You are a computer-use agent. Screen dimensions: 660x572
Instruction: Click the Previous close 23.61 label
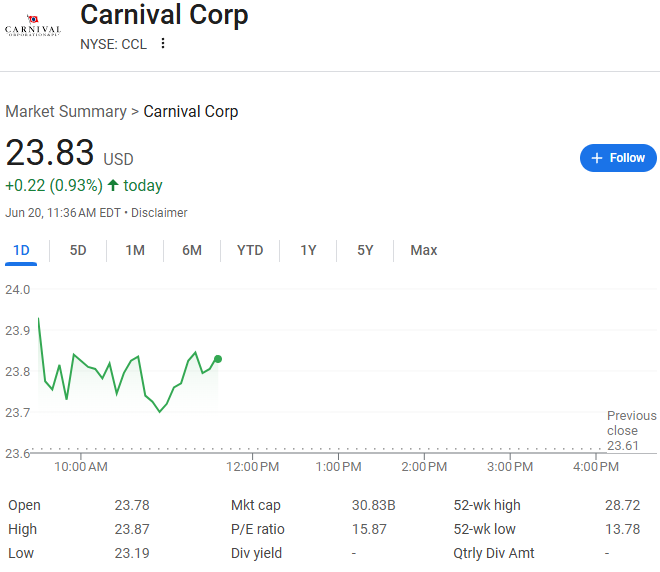pos(631,431)
